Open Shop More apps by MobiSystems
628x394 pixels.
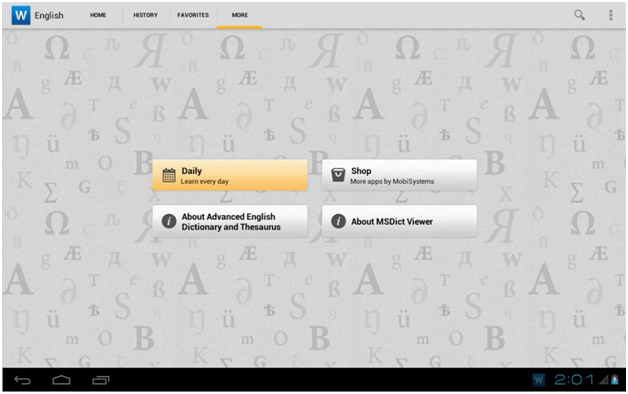[399, 175]
